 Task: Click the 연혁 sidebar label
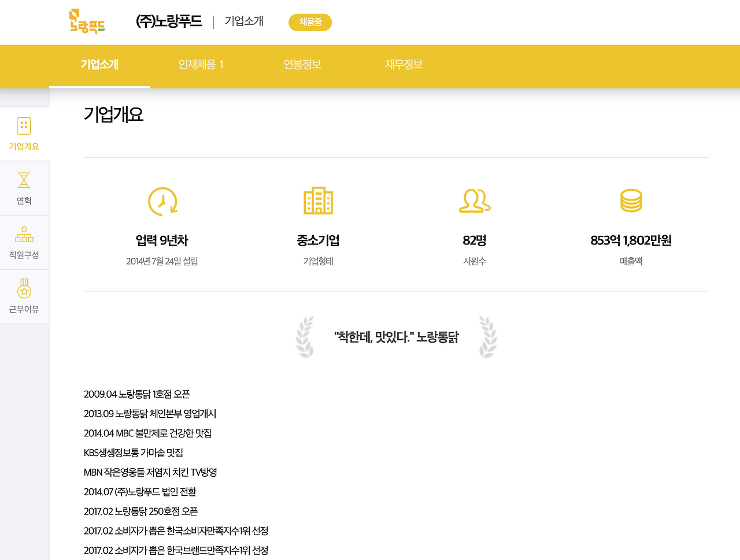point(24,200)
